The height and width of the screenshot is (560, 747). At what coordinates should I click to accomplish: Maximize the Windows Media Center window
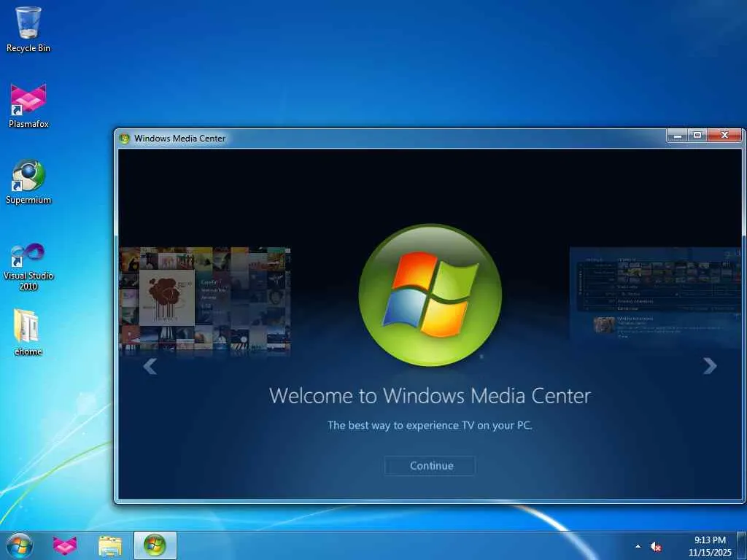coord(697,136)
